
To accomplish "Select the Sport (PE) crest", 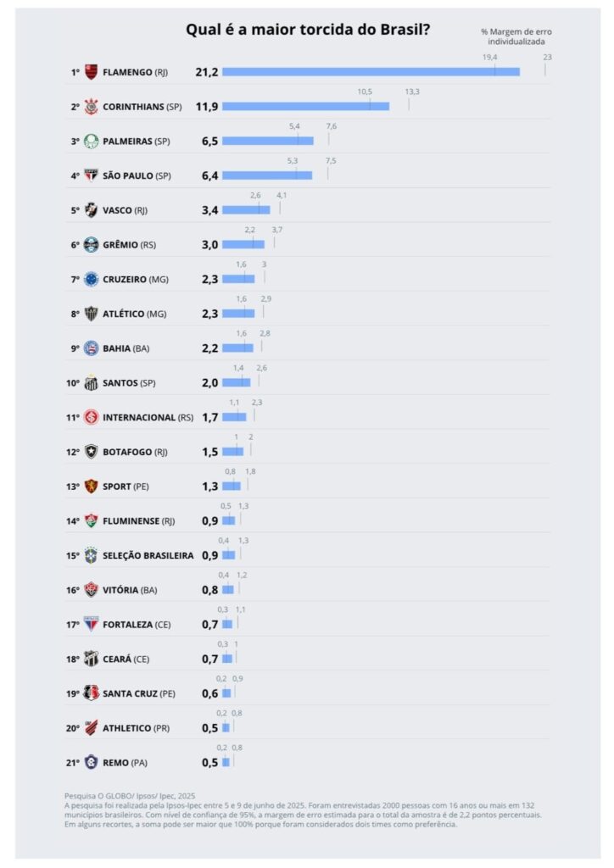I will pos(92,486).
